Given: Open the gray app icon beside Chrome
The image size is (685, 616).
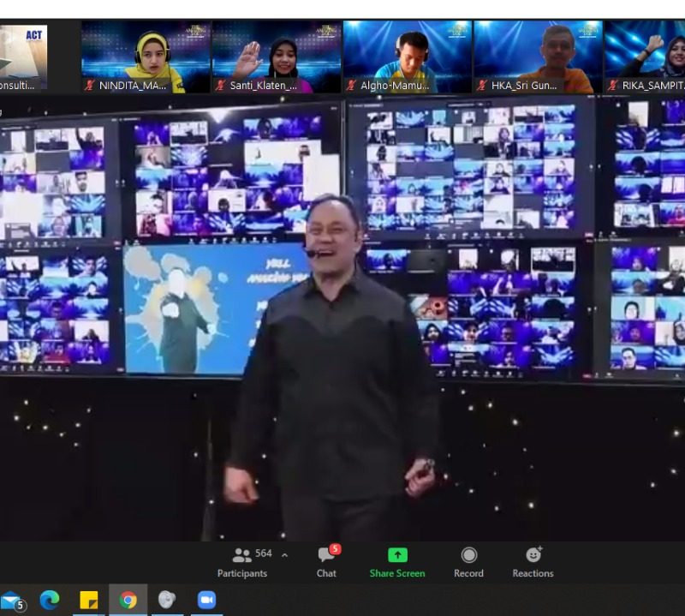Looking at the screenshot, I should coord(167,601).
